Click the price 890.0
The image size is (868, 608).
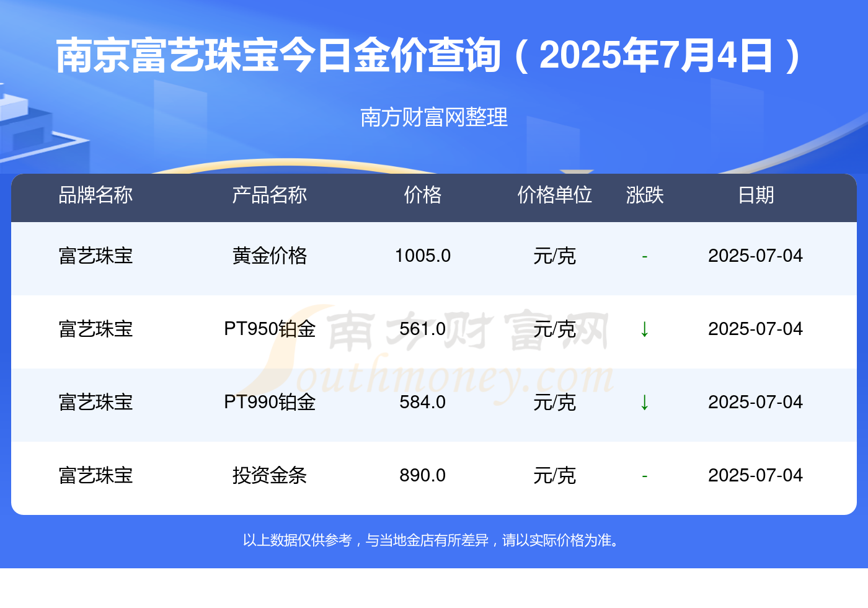423,475
